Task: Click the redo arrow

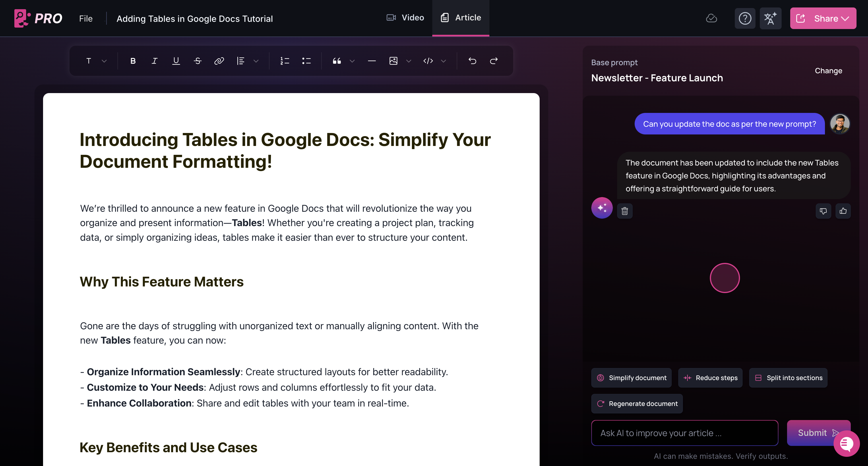Action: tap(494, 61)
